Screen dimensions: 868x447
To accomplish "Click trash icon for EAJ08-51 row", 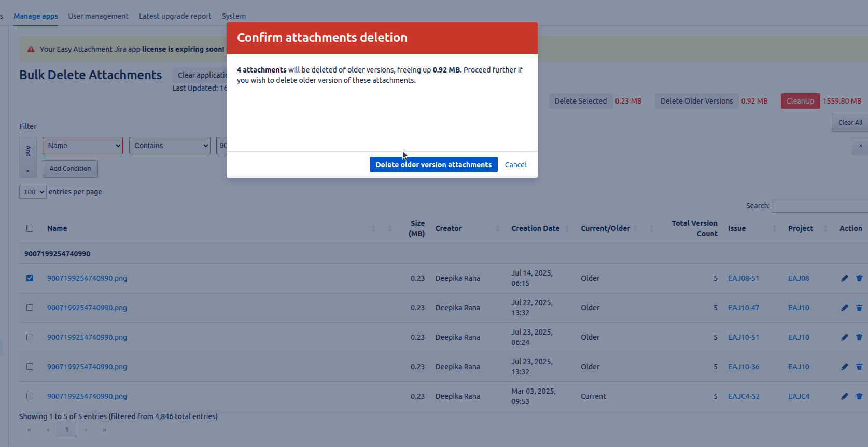I will pos(859,278).
